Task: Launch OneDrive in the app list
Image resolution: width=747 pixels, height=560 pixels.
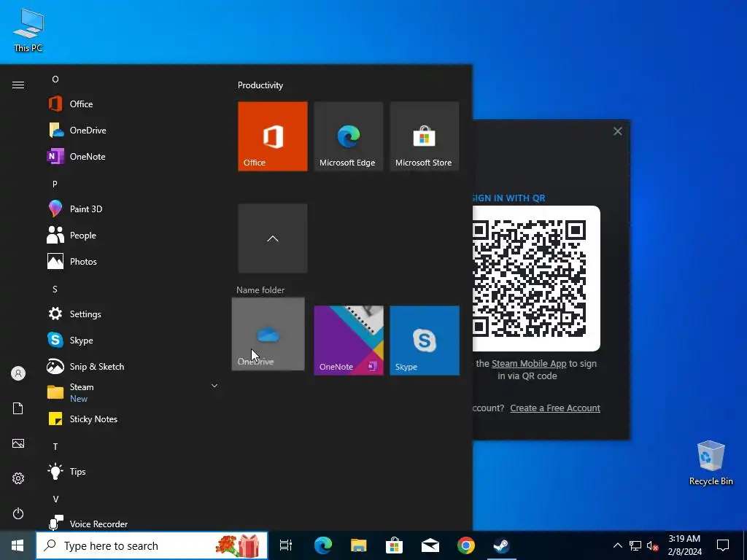Action: 133,130
